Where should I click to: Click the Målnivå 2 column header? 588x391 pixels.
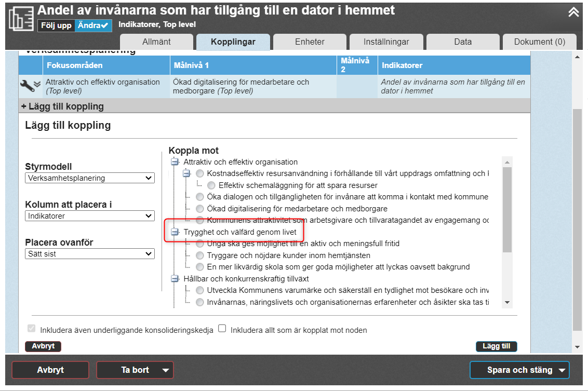tap(357, 65)
